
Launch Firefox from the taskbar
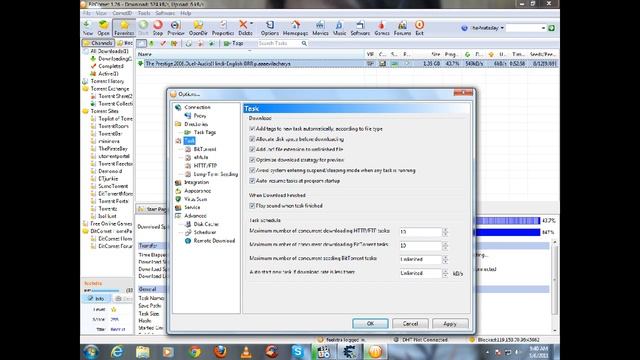pyautogui.click(x=220, y=351)
